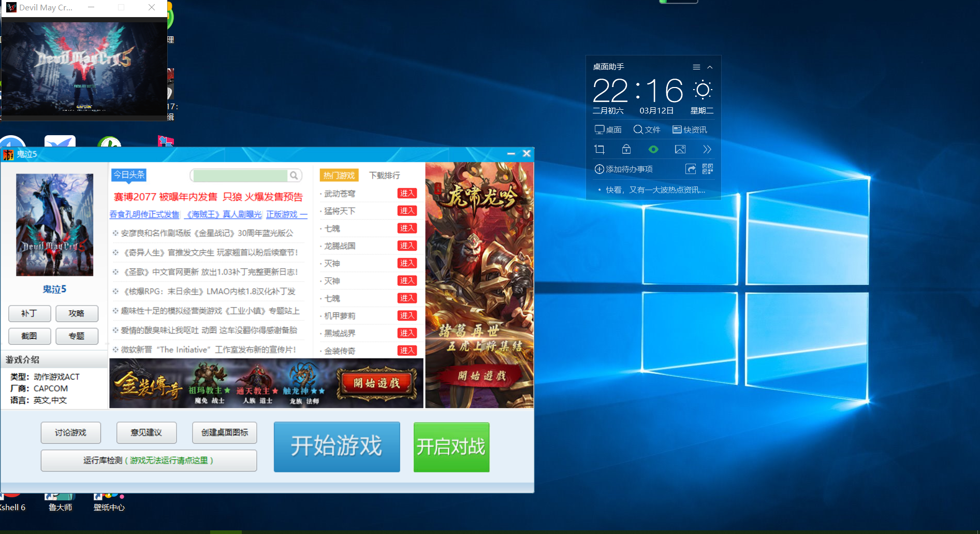980x534 pixels.
Task: Switch to the 下载排行 tab
Action: pyautogui.click(x=385, y=176)
